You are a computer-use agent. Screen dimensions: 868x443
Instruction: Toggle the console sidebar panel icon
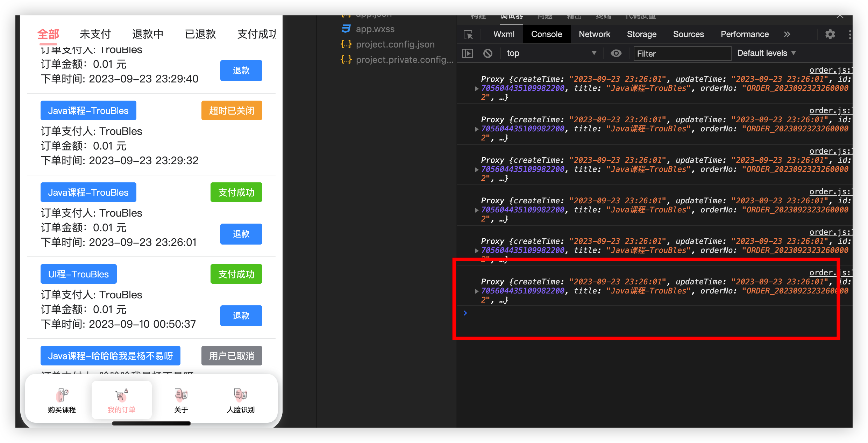pos(468,53)
